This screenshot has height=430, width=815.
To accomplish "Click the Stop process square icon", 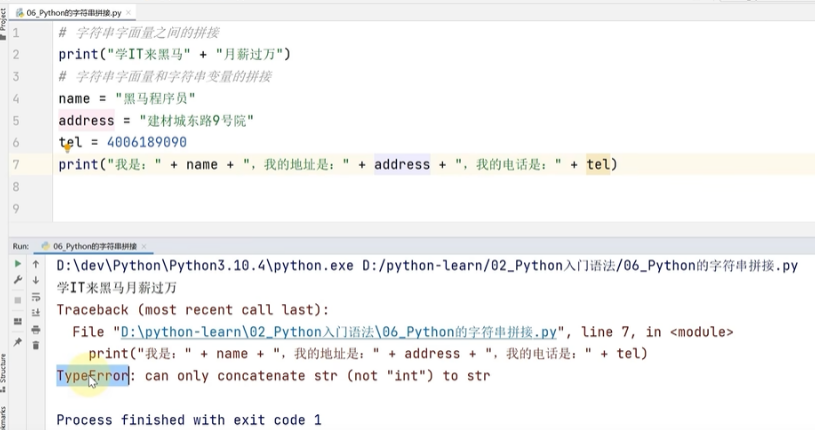I will (18, 300).
